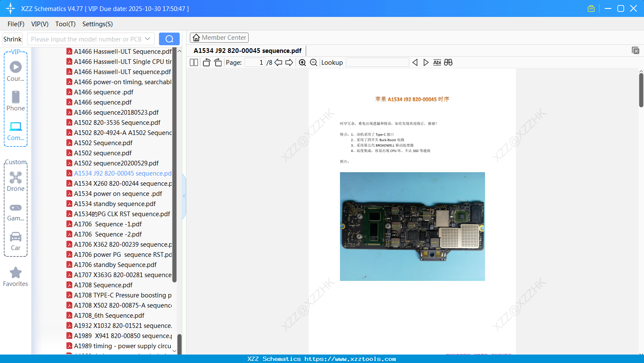Close the open PDF tab with corner icon
Image resolution: width=644 pixels, height=363 pixels.
(635, 50)
